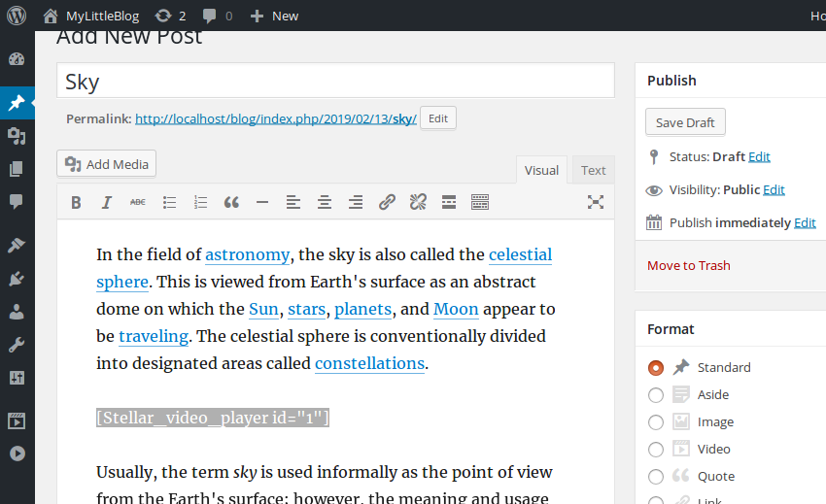Click the Format panel heading

tap(671, 329)
